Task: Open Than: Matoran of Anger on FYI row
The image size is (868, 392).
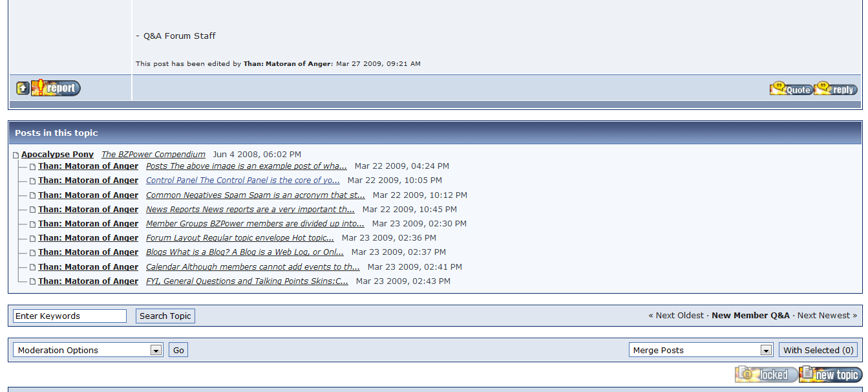Action: point(88,281)
